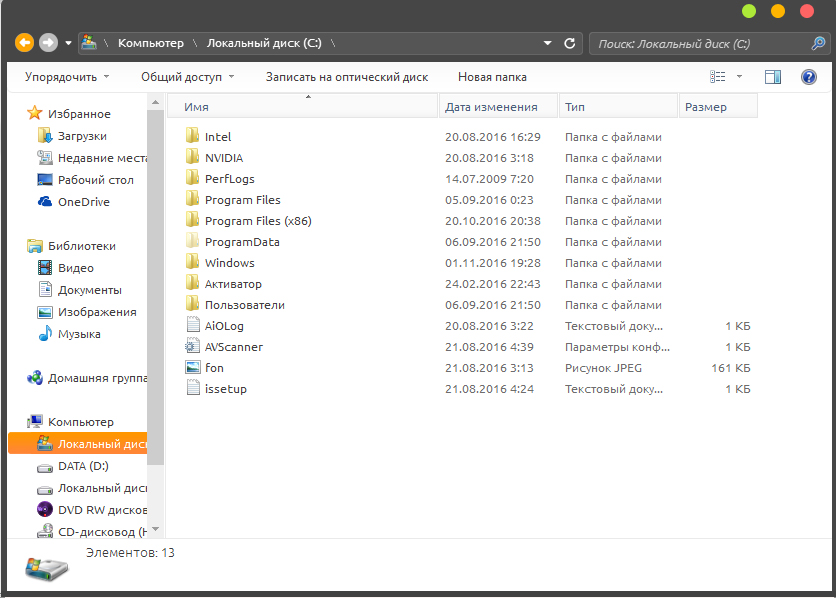
Task: Click the forward navigation arrow
Action: tap(48, 43)
